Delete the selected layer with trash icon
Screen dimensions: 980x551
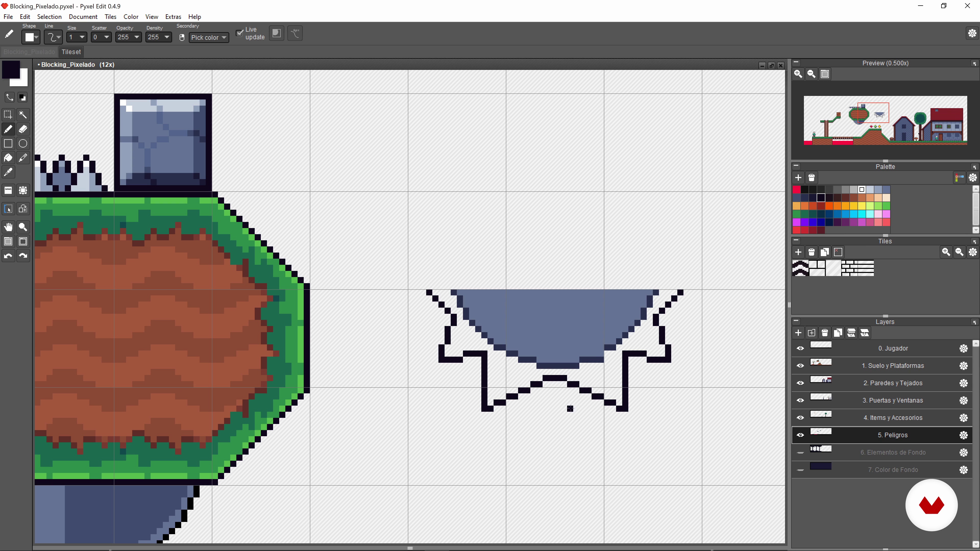coord(825,333)
